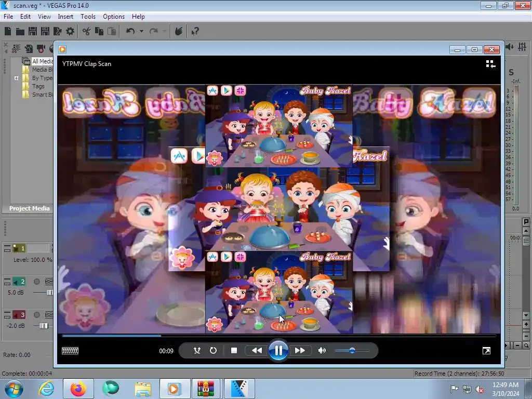This screenshot has height=399, width=532.
Task: Zoom out track height minus button
Action: coord(526,335)
